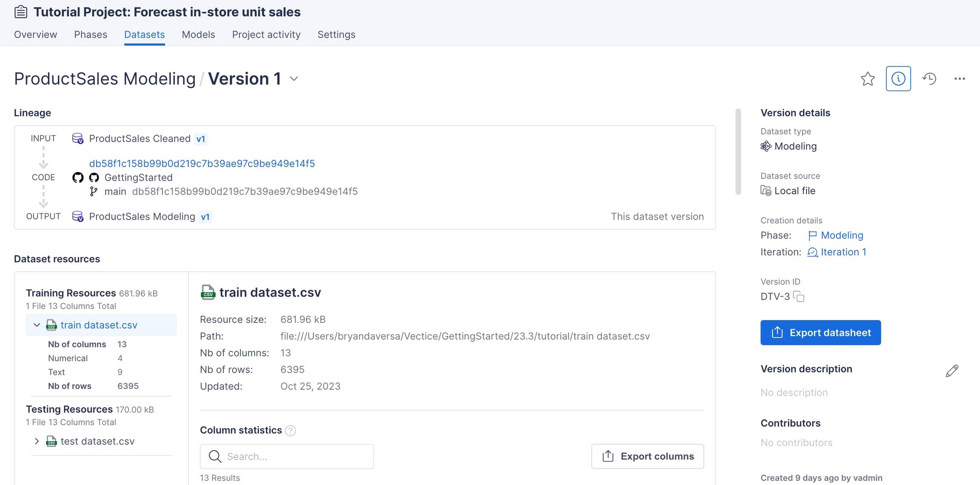The width and height of the screenshot is (980, 485).
Task: Copy the DTV-3 version ID
Action: 799,297
